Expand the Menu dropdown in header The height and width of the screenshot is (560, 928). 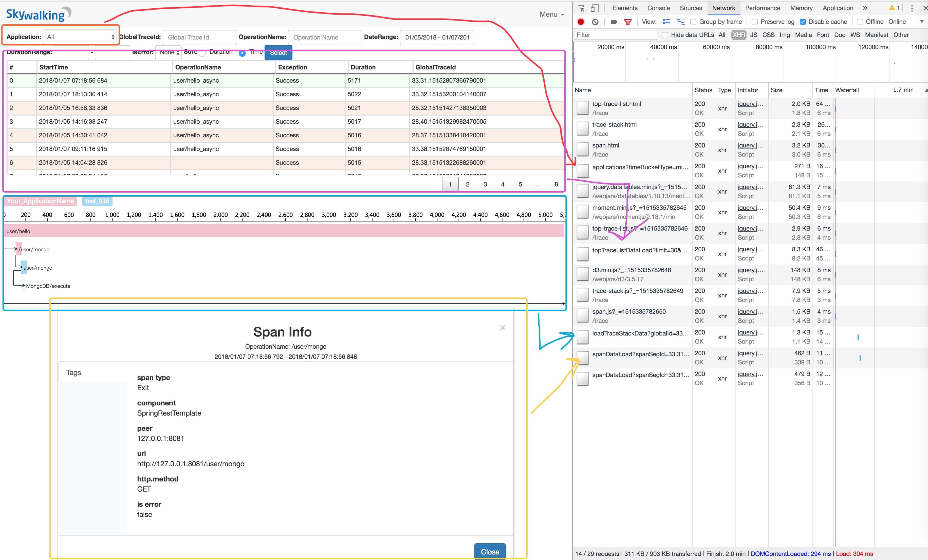point(551,14)
